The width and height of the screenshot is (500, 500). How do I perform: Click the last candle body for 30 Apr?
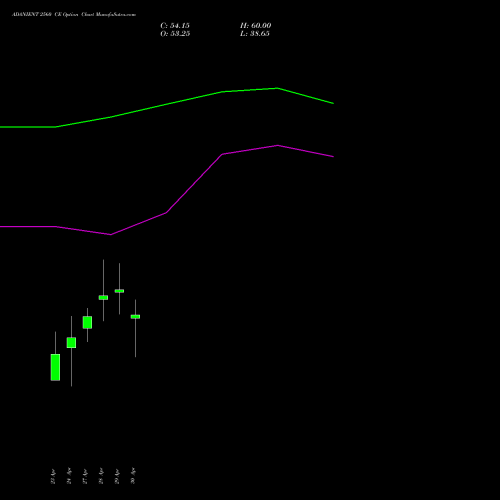(x=135, y=317)
